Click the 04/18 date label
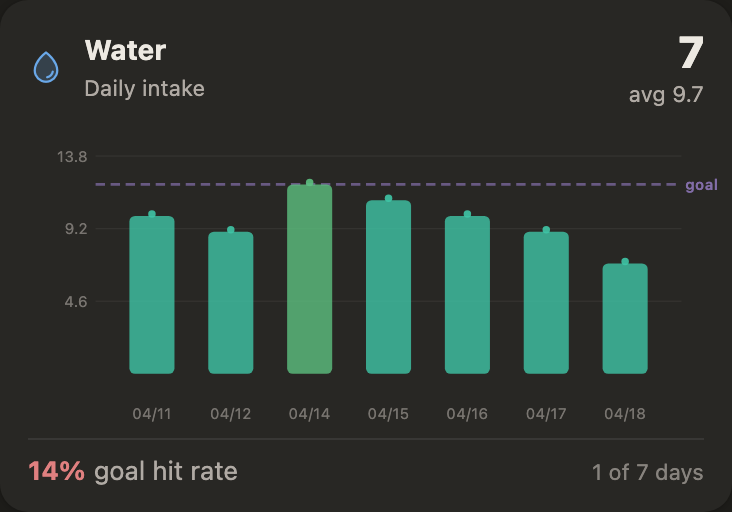This screenshot has width=732, height=512. [625, 413]
